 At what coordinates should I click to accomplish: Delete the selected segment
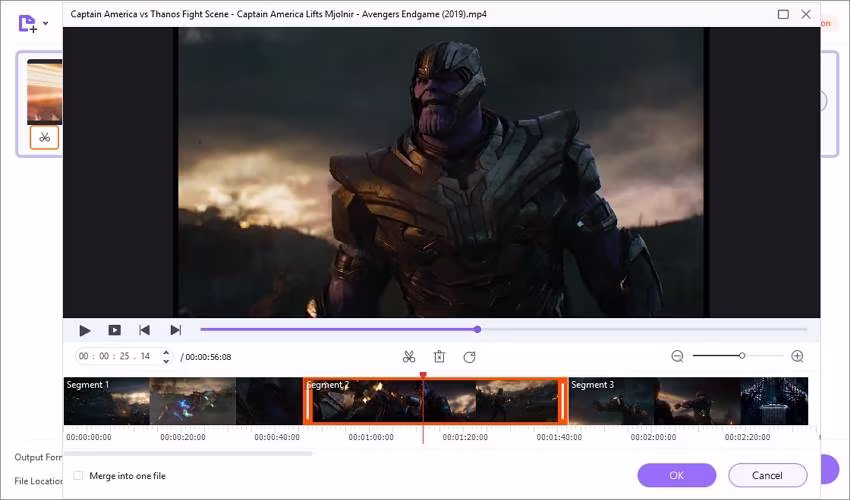[439, 357]
